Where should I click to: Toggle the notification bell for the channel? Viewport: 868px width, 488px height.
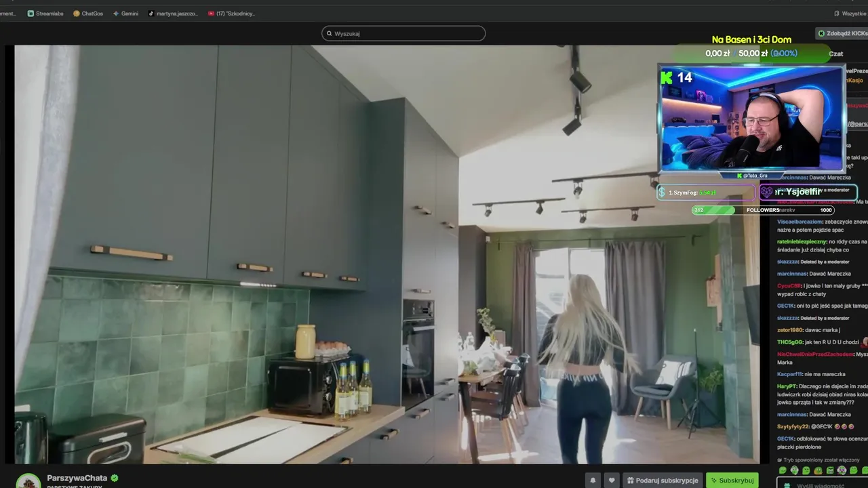593,481
